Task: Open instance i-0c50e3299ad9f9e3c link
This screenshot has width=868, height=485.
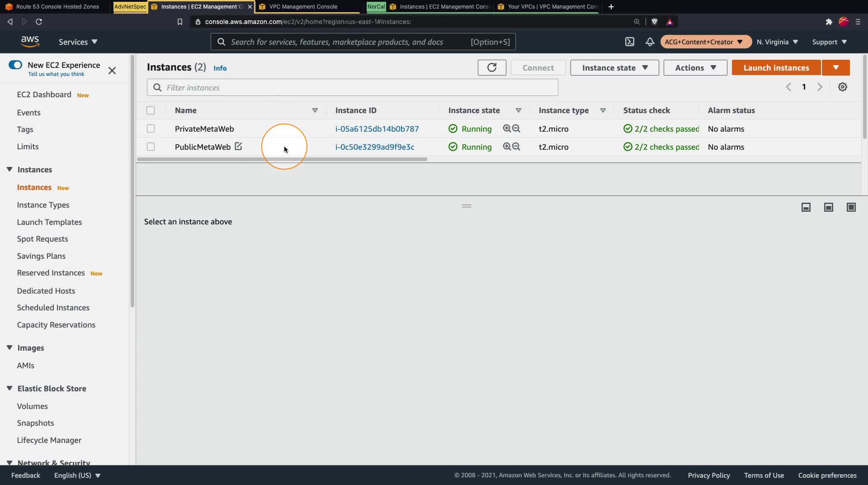Action: point(375,147)
